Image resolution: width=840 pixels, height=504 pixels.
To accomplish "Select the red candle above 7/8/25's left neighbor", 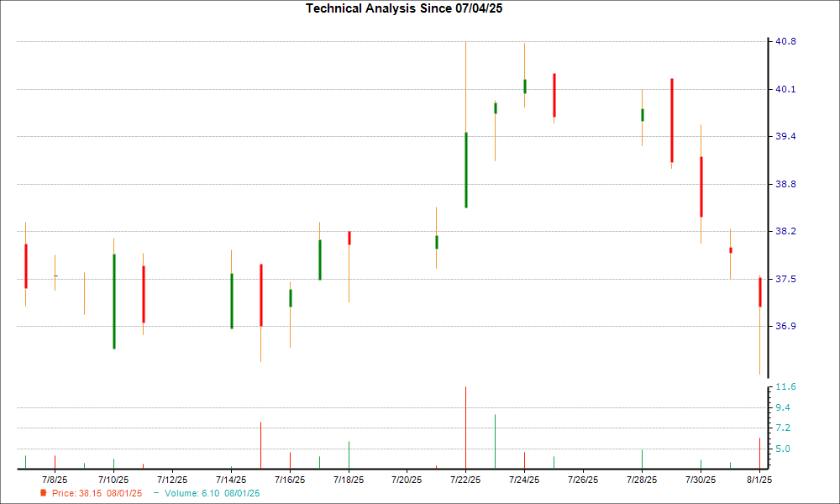I will click(x=26, y=266).
